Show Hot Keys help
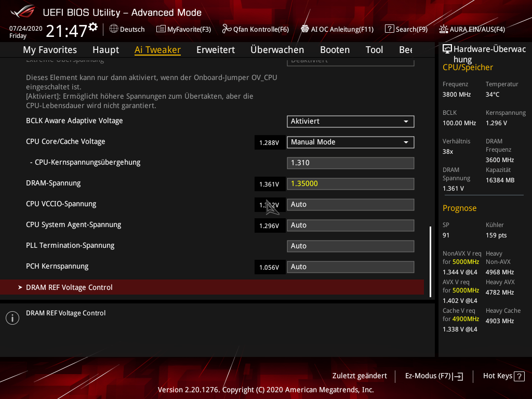This screenshot has height=399, width=532. [x=504, y=376]
